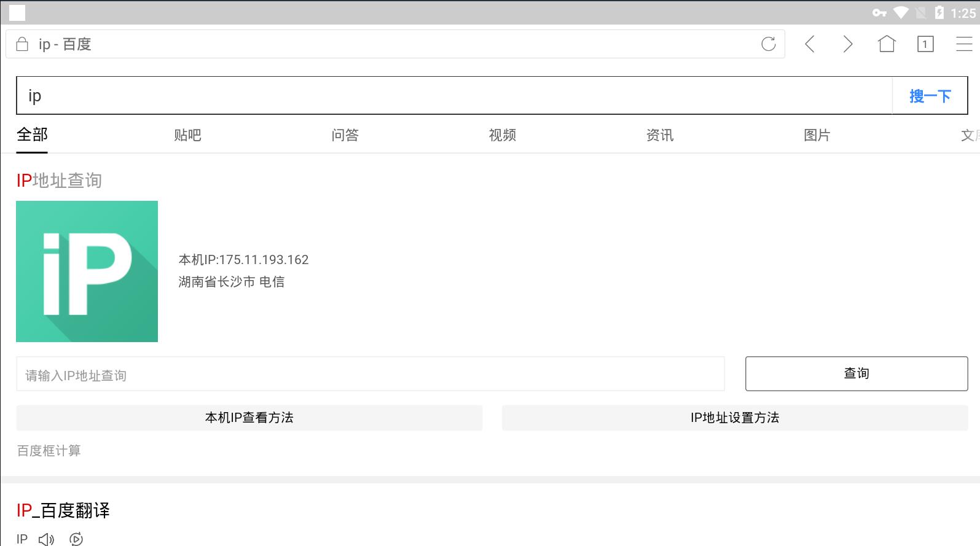Tap the circular replay icon beside speaker
980x546 pixels.
(76, 539)
